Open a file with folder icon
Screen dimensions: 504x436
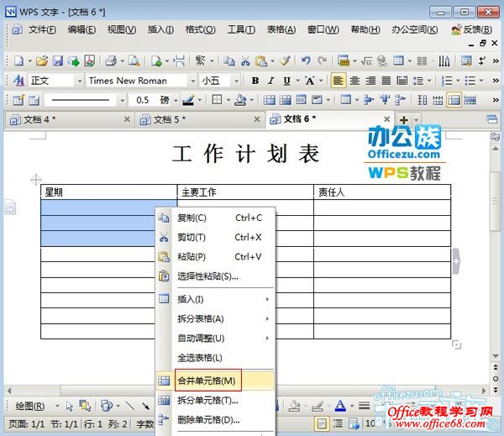42,60
